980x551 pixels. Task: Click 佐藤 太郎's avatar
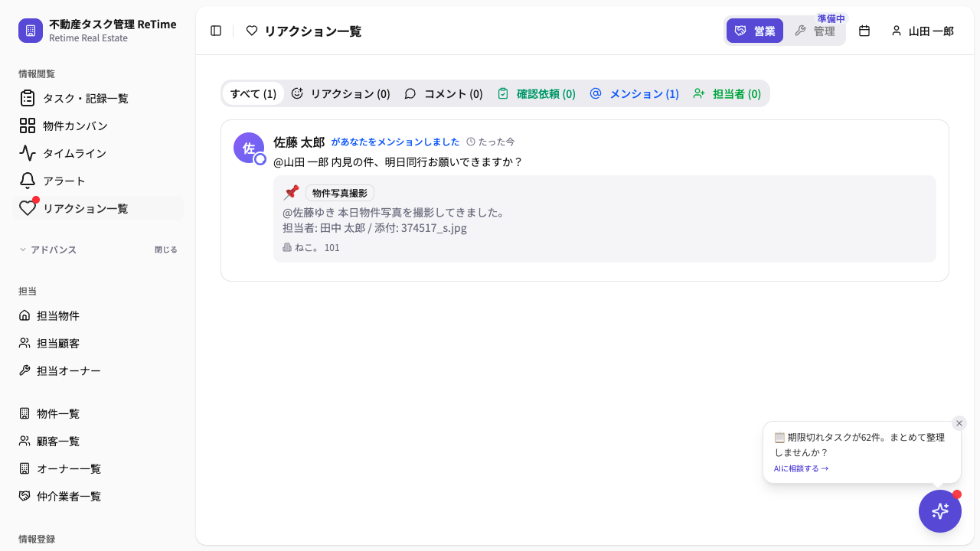tap(249, 148)
